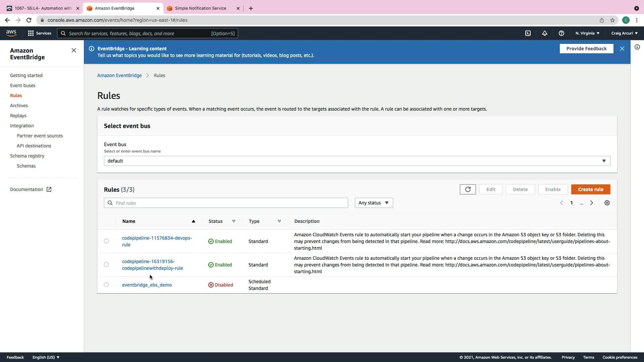Click the Create rule button
644x362 pixels.
click(x=591, y=189)
